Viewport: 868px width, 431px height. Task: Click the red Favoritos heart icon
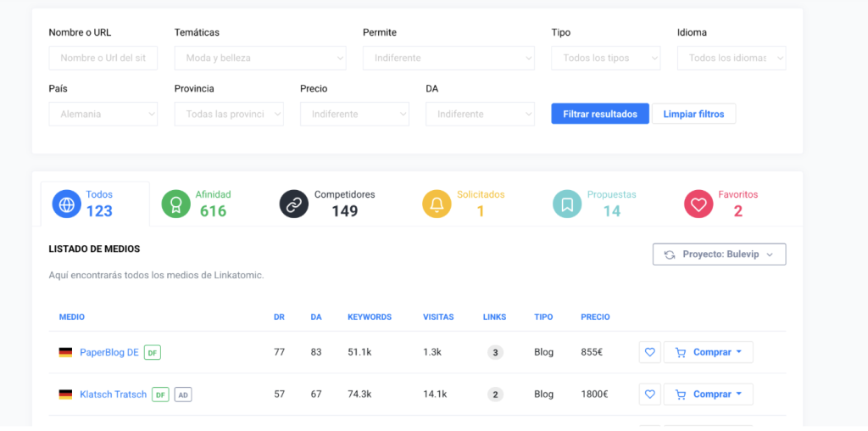point(698,204)
